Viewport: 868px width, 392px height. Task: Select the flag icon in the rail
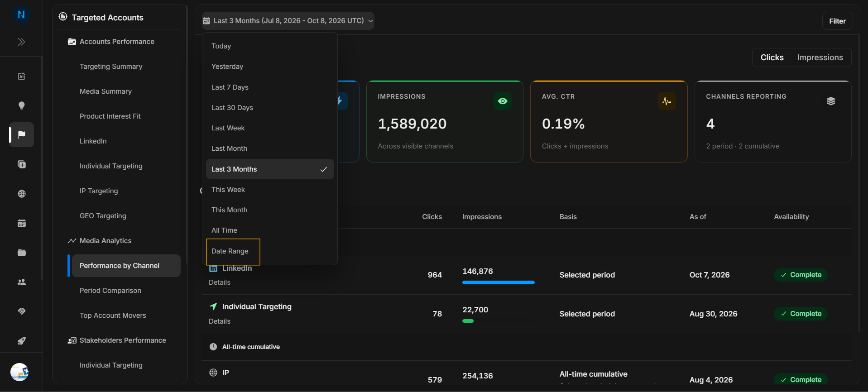tap(21, 134)
